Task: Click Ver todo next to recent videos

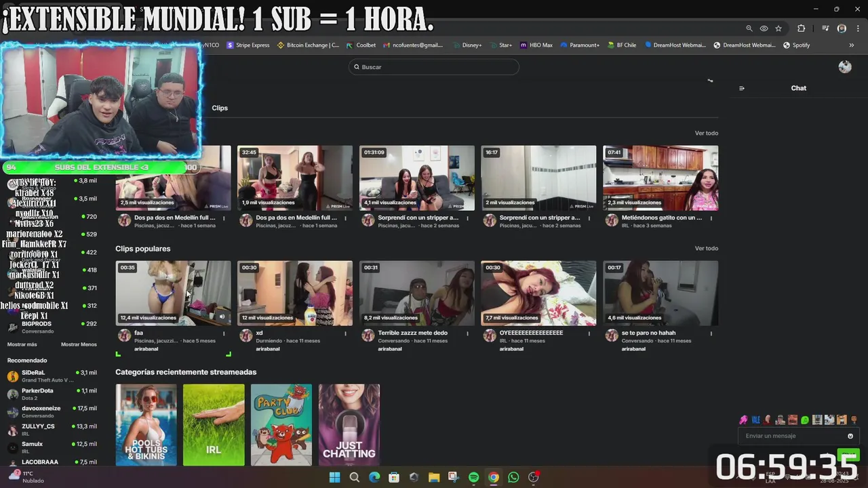Action: click(707, 133)
